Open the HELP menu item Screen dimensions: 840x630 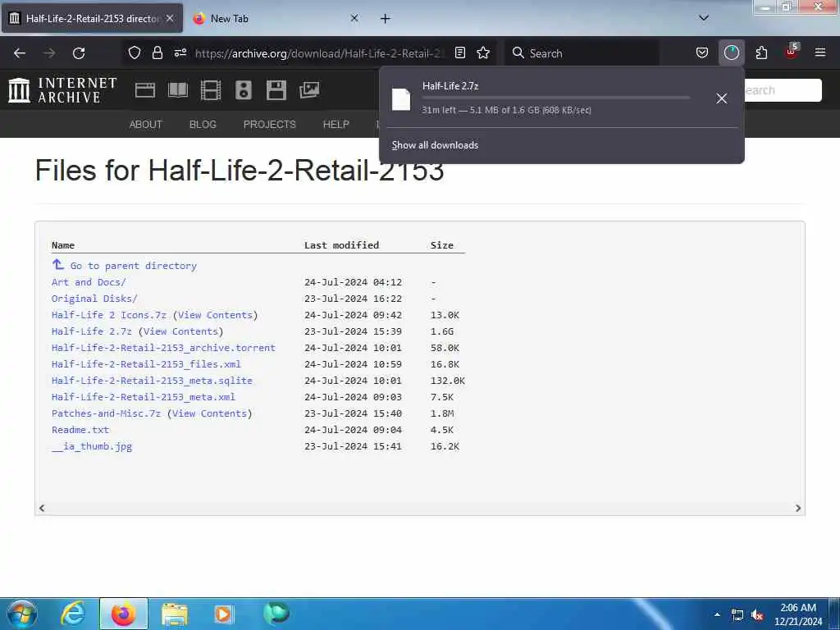click(x=336, y=125)
